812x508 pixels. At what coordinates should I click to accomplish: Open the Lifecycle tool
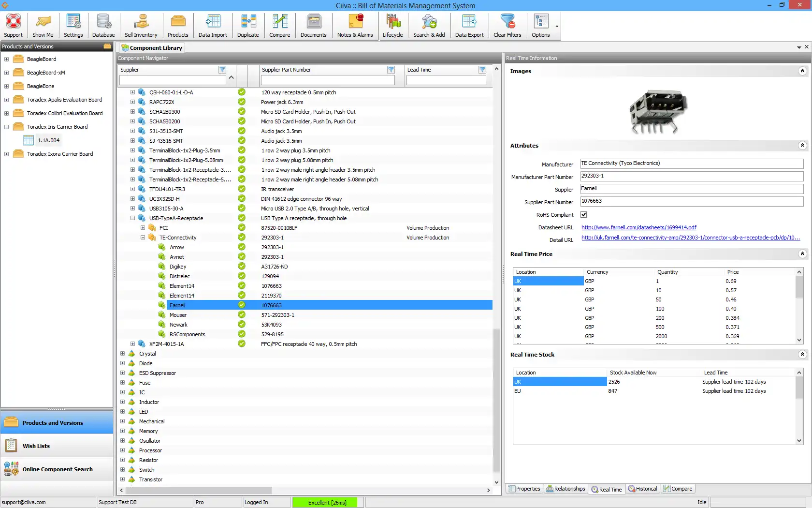click(392, 26)
